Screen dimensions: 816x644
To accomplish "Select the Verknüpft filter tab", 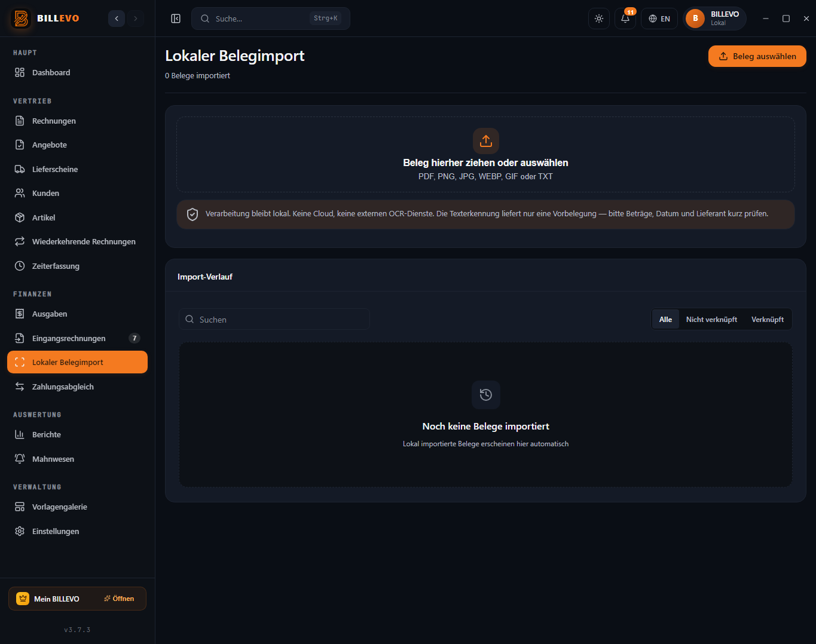I will point(768,320).
